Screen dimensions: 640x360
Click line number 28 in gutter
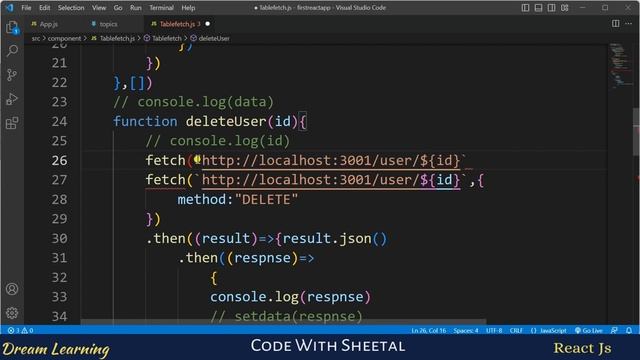pos(59,199)
